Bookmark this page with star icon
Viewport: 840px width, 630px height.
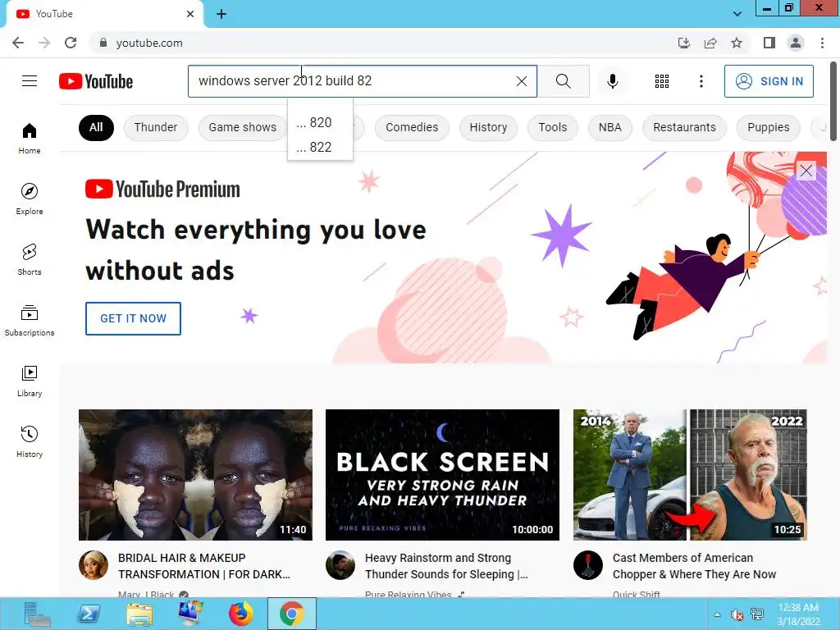[x=737, y=43]
